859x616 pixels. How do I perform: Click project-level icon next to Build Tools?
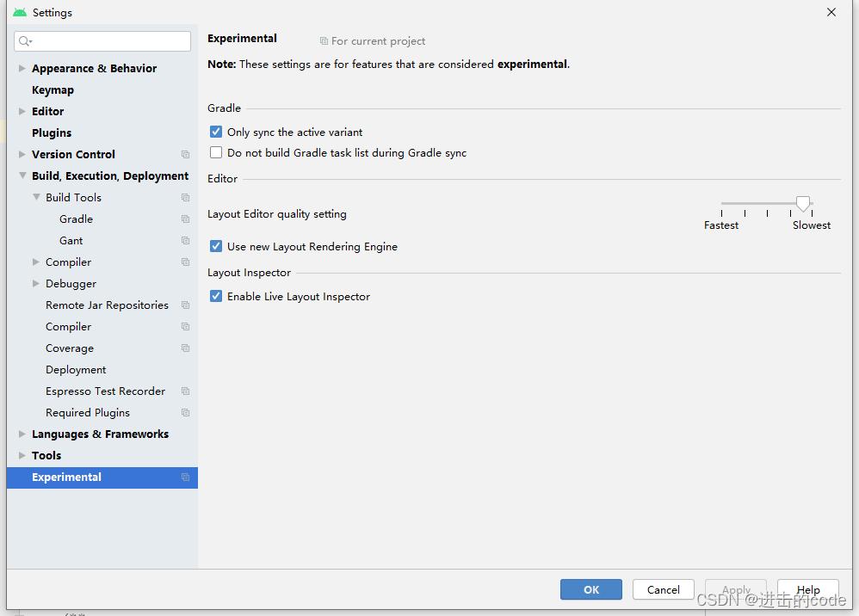coord(186,198)
